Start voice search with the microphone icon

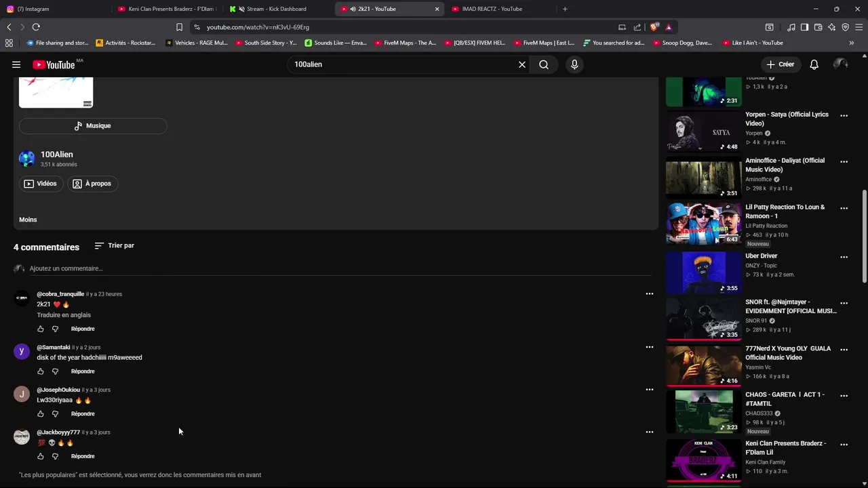574,64
